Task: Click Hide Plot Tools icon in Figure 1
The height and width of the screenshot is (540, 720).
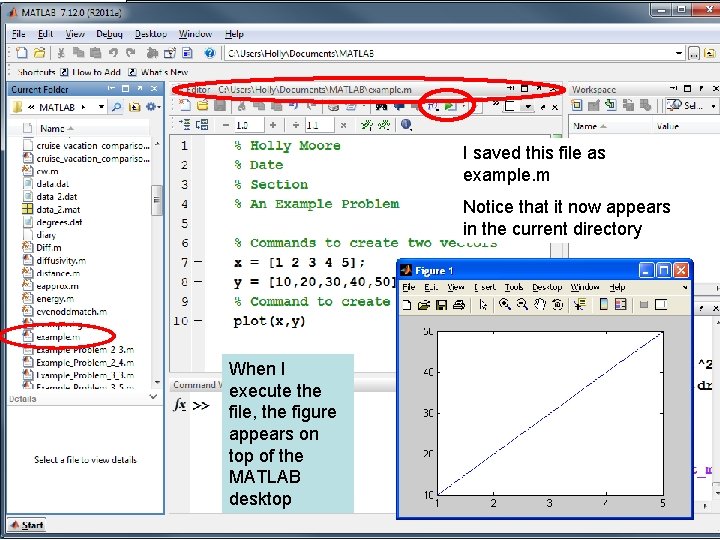Action: pos(643,304)
